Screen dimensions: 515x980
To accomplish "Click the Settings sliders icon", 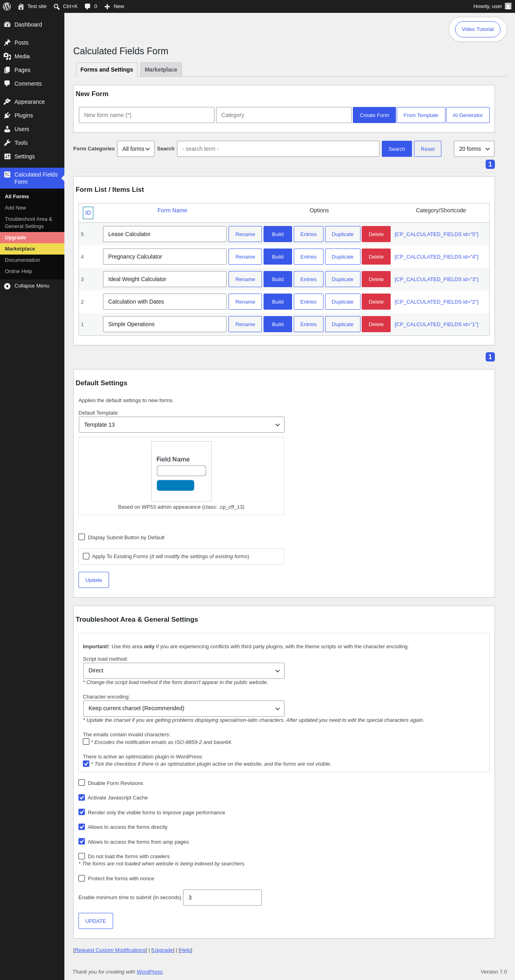I will pyautogui.click(x=7, y=156).
